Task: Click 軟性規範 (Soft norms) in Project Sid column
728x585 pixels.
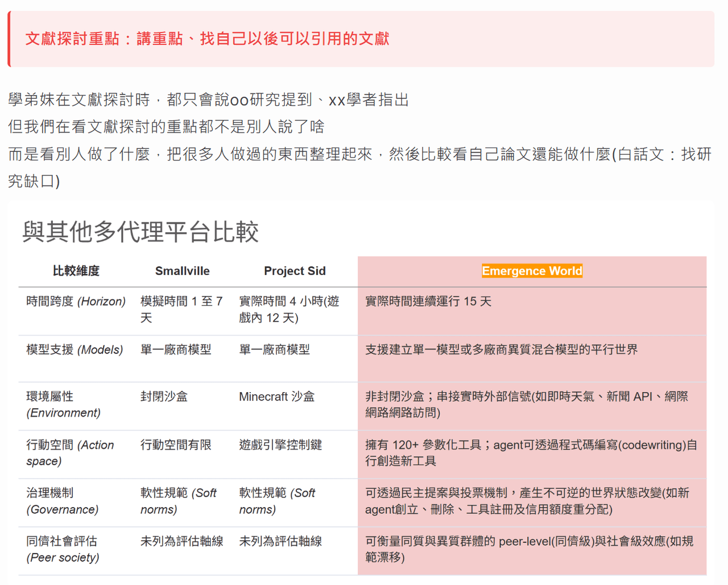Action: [x=277, y=501]
